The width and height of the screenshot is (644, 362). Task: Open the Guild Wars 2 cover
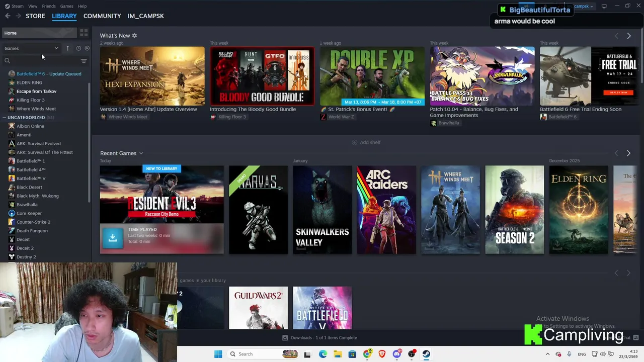pos(258,308)
